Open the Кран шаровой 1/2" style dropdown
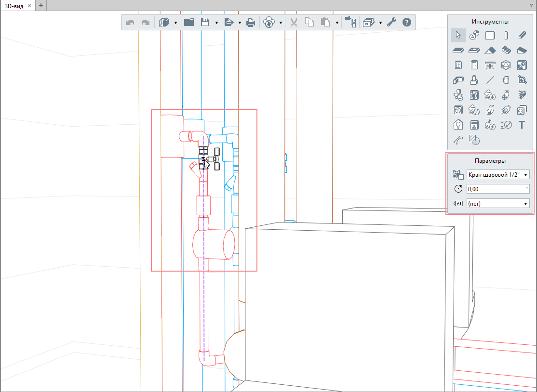Viewport: 537px width, 392px height. pyautogui.click(x=498, y=174)
